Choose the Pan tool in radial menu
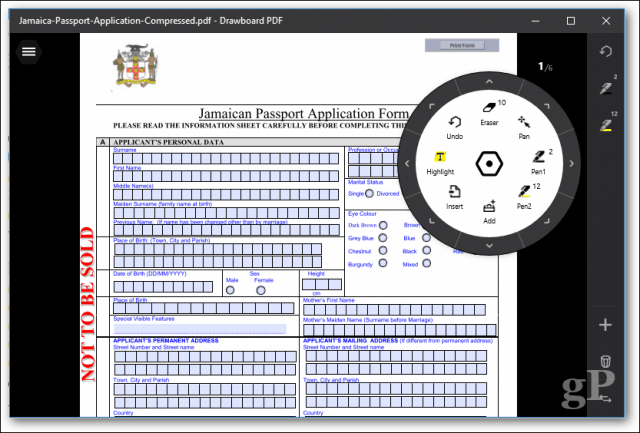Image resolution: width=640 pixels, height=433 pixels. click(x=524, y=127)
